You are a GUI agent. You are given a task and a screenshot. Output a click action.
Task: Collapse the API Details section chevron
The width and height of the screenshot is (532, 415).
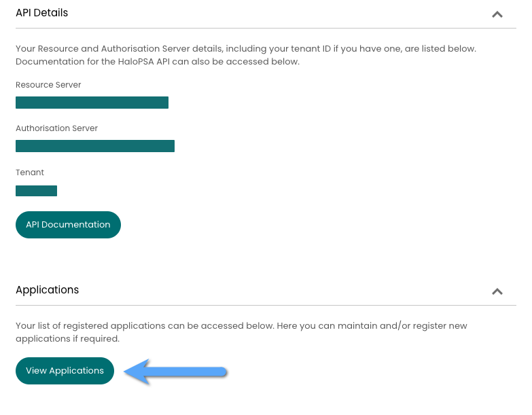pyautogui.click(x=497, y=14)
